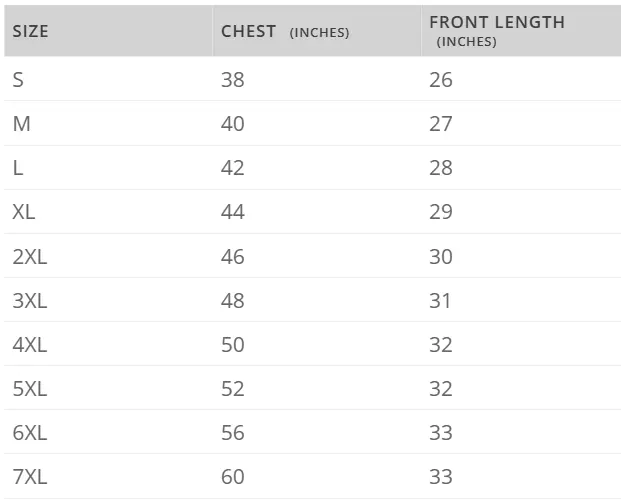
Task: Select the 6XL size cell
Action: 30,432
